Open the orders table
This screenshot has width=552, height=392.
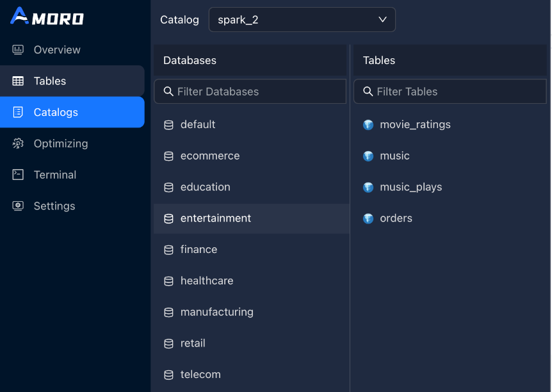(396, 218)
